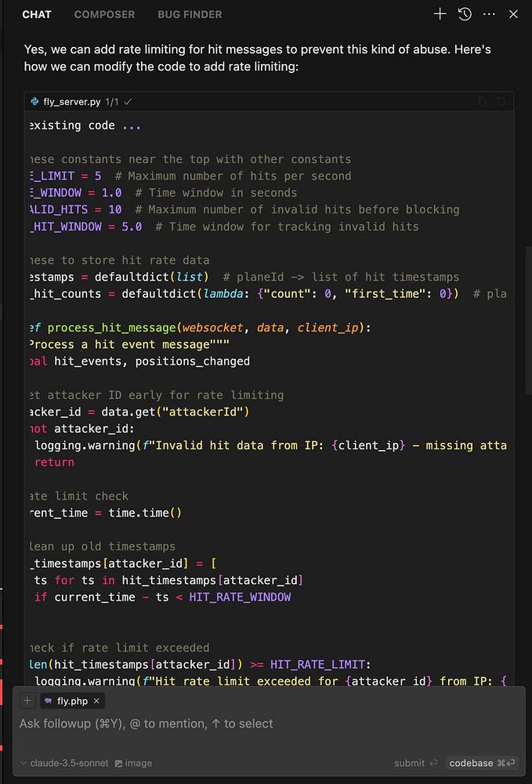
Task: Click the submit button
Action: pos(415,763)
